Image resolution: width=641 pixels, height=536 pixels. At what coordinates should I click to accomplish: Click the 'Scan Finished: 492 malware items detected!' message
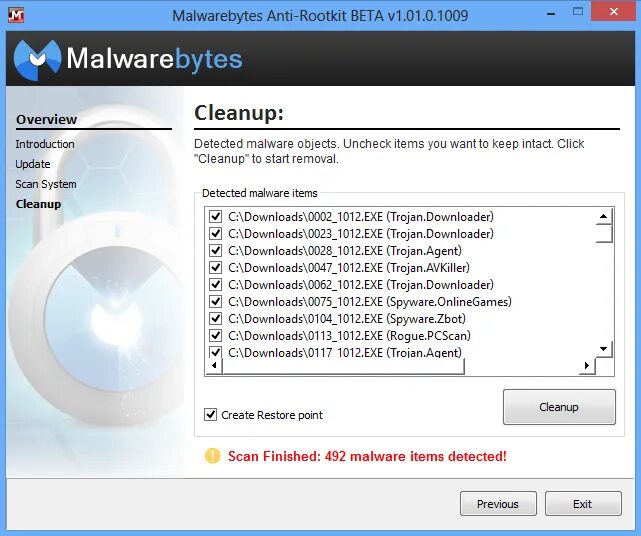coord(367,456)
